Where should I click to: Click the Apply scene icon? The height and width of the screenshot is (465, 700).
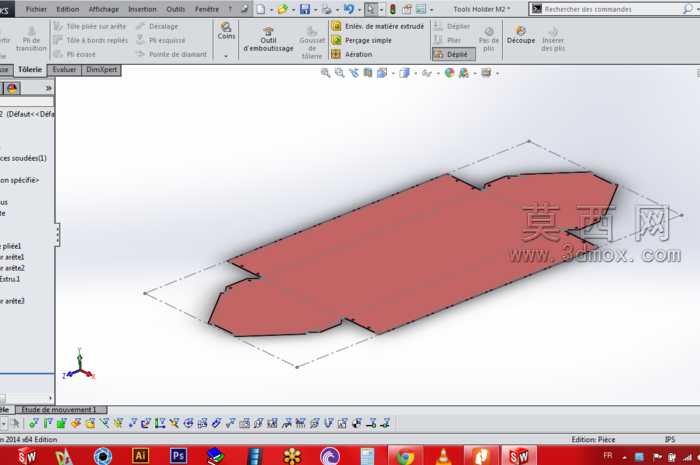464,73
